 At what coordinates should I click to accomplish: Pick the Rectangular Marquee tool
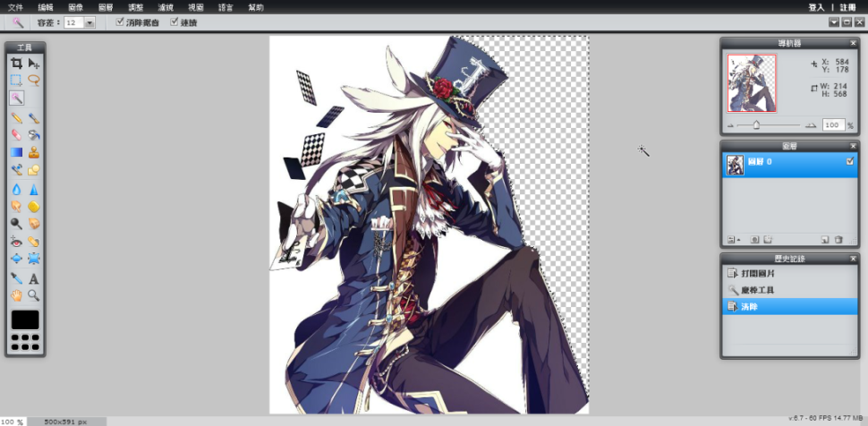click(x=16, y=81)
